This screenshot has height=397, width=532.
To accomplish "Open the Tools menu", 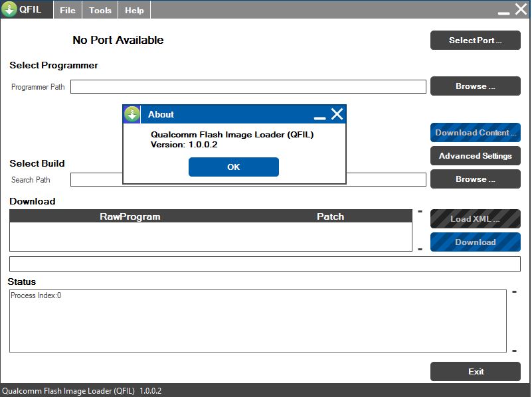I will tap(100, 10).
